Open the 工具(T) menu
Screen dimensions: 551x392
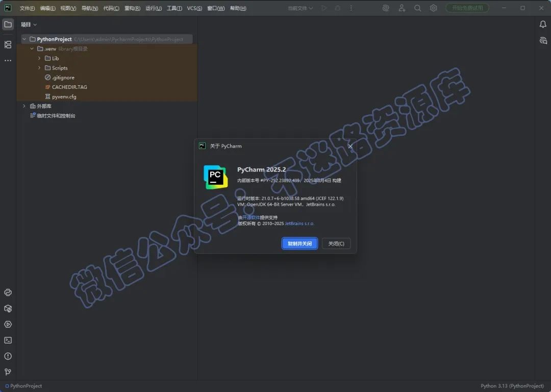click(x=174, y=8)
